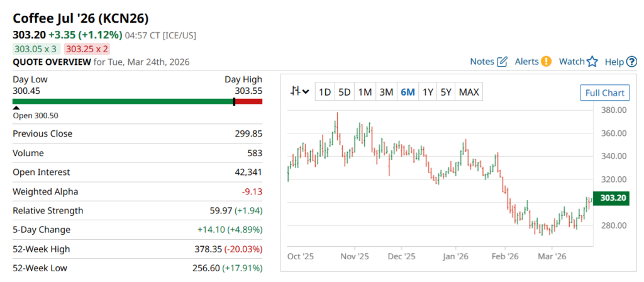Switch chart to 3M range
Screen dimensions: 644x282
(386, 93)
